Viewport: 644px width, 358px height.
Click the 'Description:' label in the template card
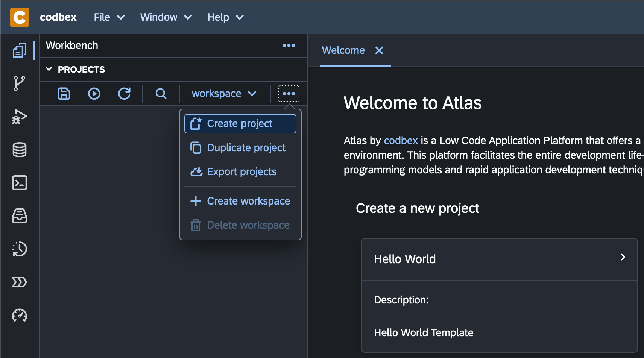[x=401, y=300]
